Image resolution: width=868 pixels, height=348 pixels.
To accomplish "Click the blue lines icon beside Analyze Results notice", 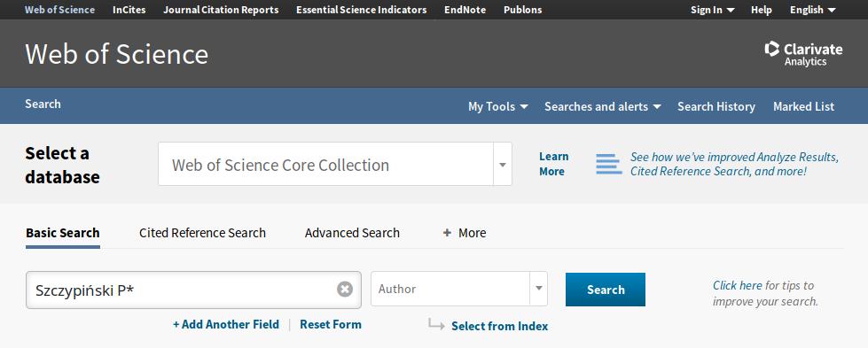I will (x=609, y=165).
